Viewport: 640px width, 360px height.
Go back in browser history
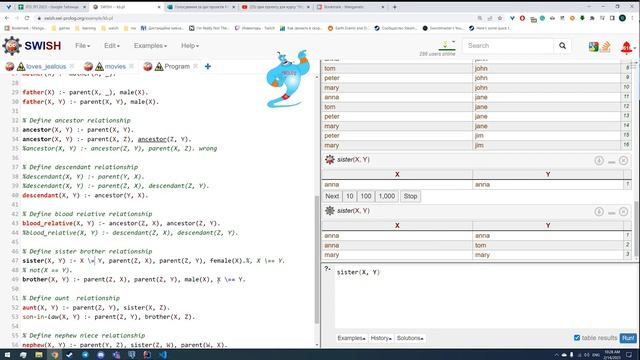point(7,18)
